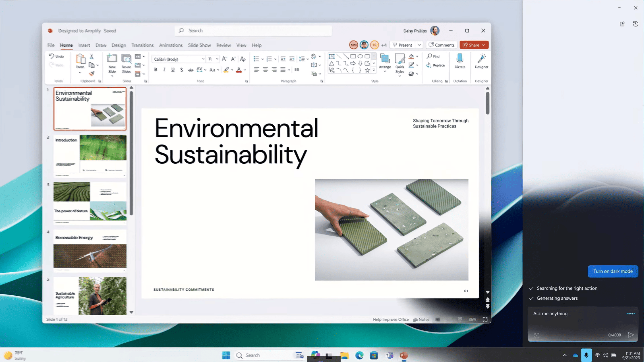The width and height of the screenshot is (644, 362).
Task: Open the font name Calibri dropdown
Action: [x=203, y=59]
